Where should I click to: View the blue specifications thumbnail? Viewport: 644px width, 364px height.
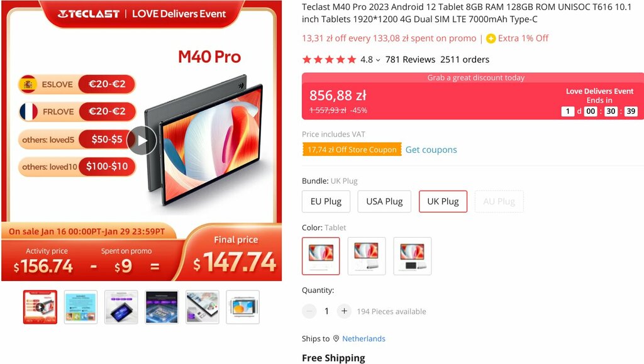80,307
